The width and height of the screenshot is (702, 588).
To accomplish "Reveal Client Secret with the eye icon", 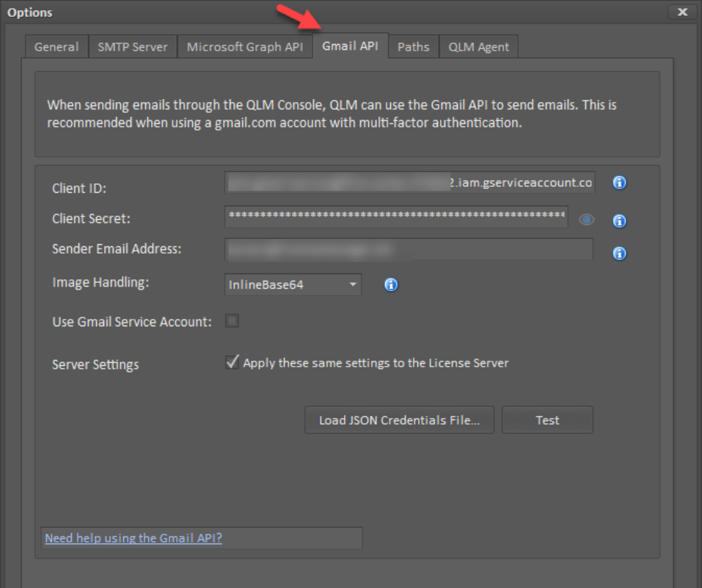I will pos(586,219).
